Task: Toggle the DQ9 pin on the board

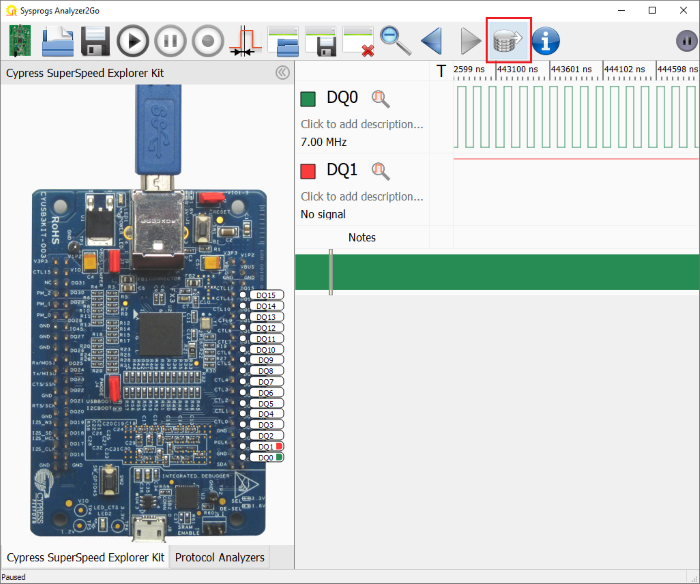Action: 267,360
